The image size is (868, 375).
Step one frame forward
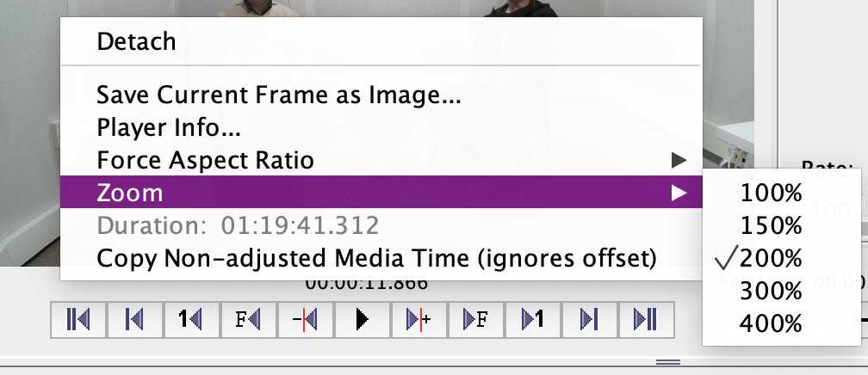[475, 320]
